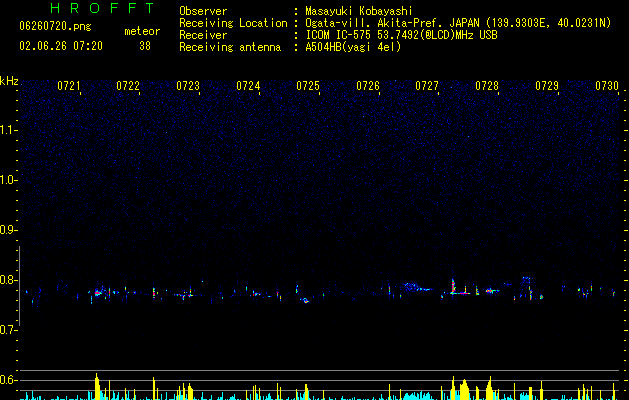
Task: Click receiver text ICOM IC-575 53.7492 MHz
Action: pyautogui.click(x=401, y=35)
